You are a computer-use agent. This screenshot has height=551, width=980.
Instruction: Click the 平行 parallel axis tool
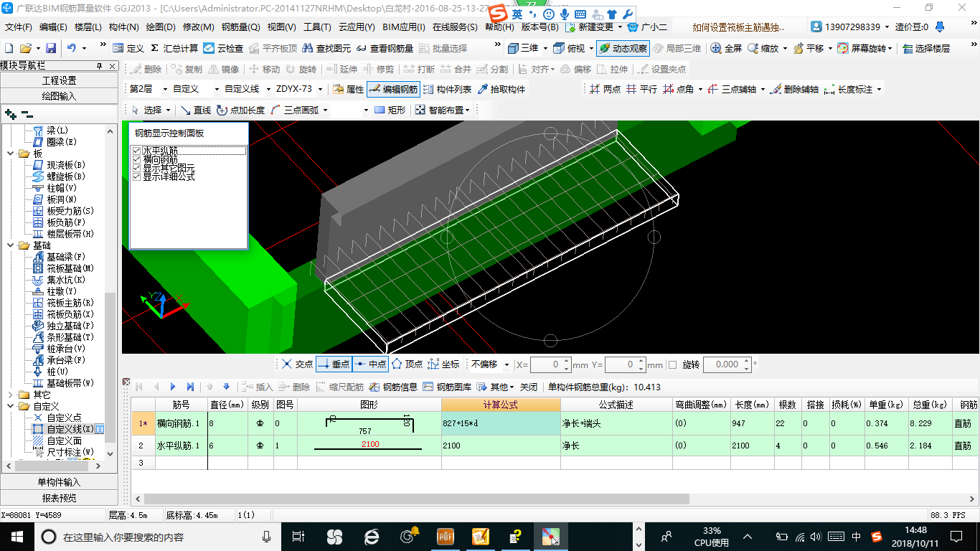(x=641, y=89)
